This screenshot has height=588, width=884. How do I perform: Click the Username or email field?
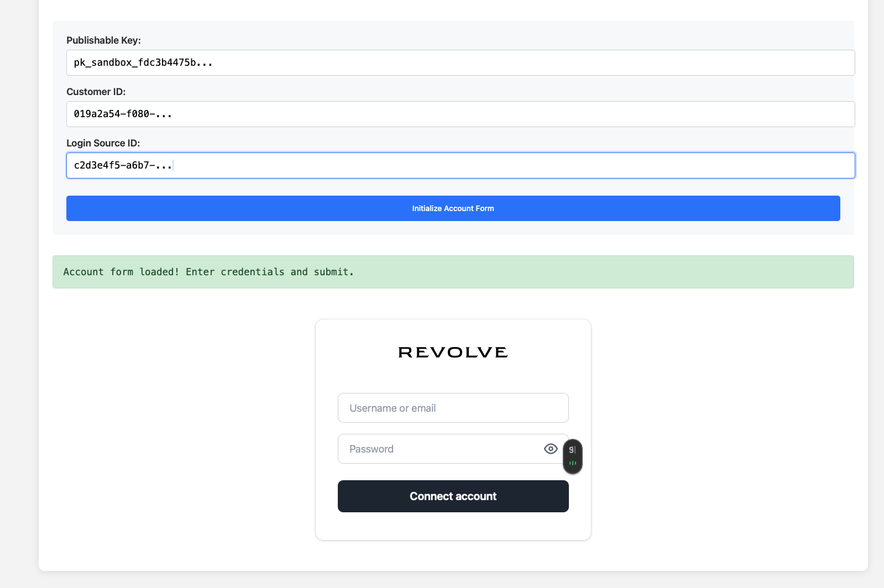(453, 408)
